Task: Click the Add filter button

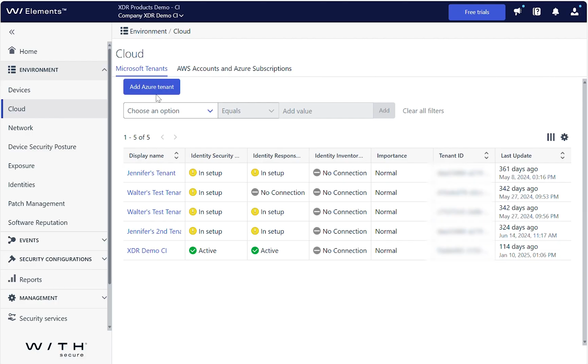Action: point(384,110)
